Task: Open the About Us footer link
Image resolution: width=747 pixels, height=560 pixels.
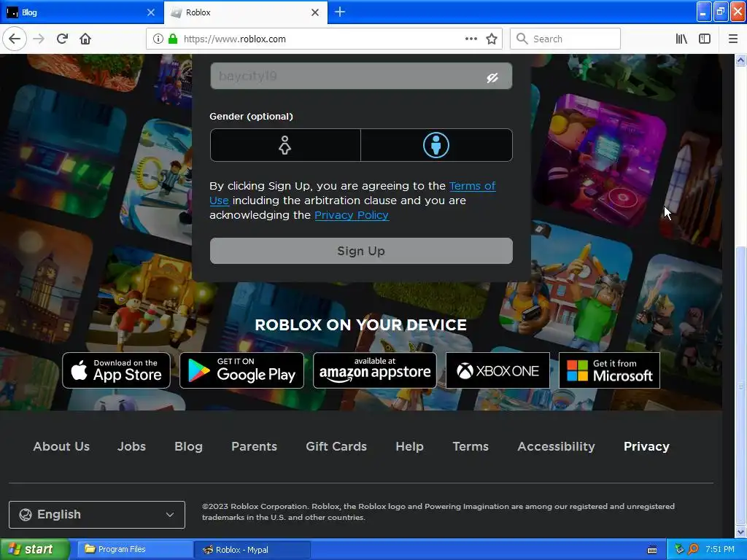Action: point(61,447)
